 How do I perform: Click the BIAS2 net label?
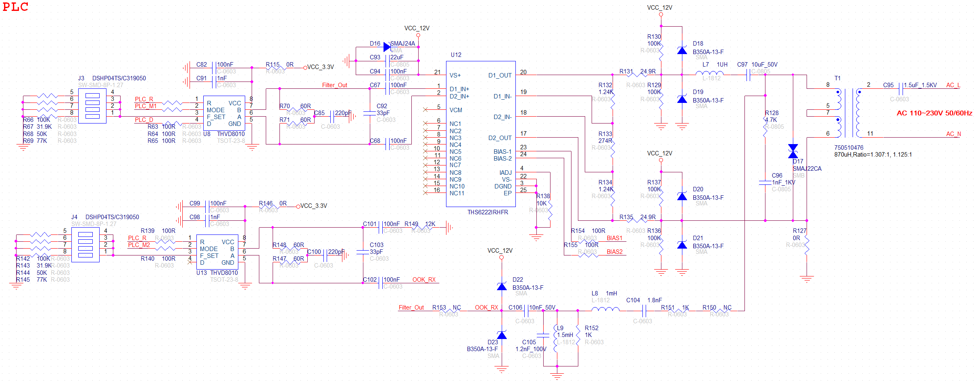point(615,252)
